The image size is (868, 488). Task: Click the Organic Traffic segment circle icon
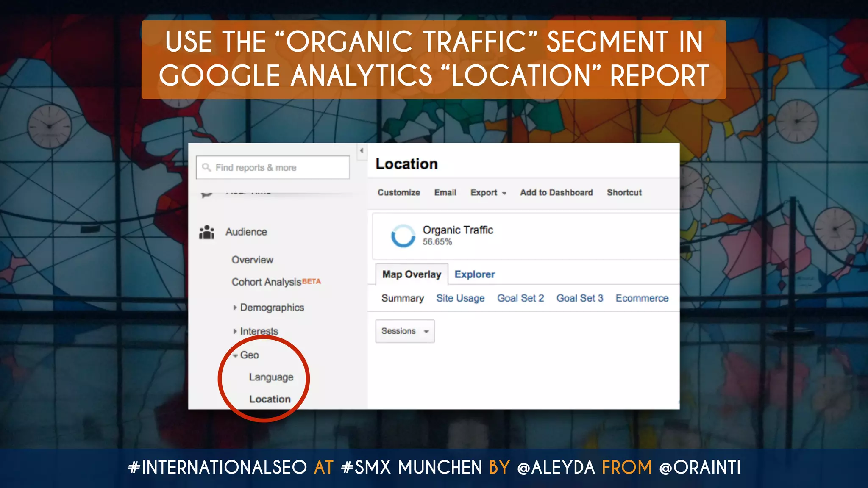point(403,236)
